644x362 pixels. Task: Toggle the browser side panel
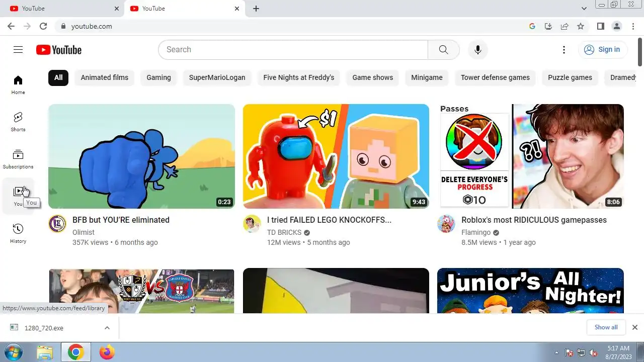601,26
